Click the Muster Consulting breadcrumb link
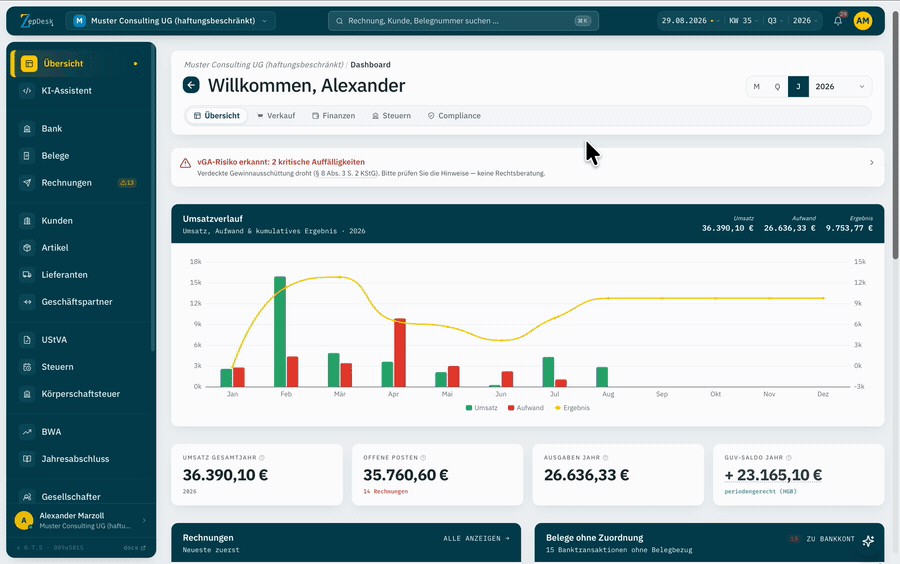This screenshot has height=564, width=900. (x=263, y=65)
